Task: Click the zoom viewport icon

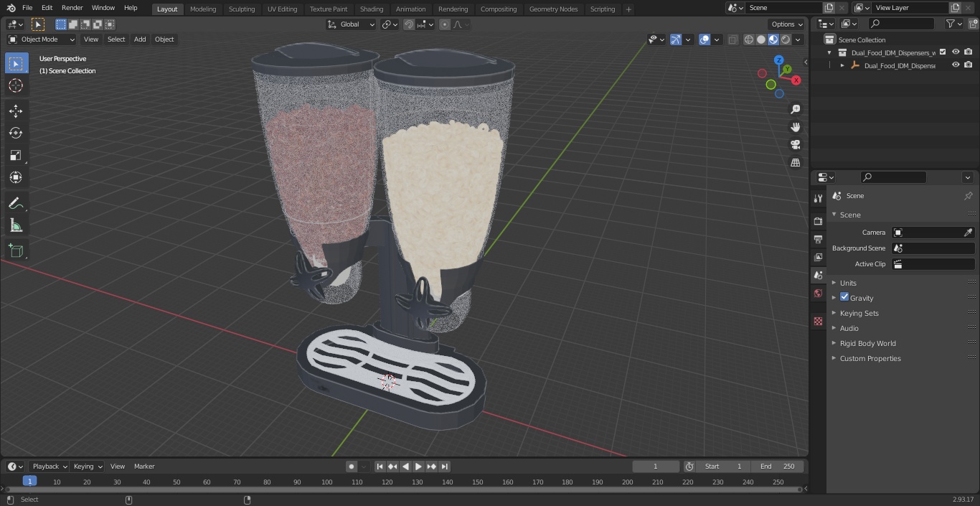Action: (x=795, y=109)
